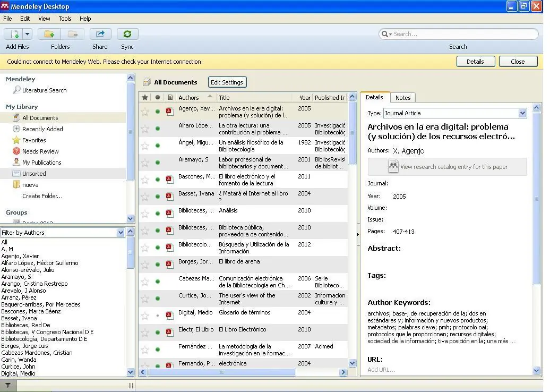
Task: Switch to the Details tab
Action: (x=375, y=97)
